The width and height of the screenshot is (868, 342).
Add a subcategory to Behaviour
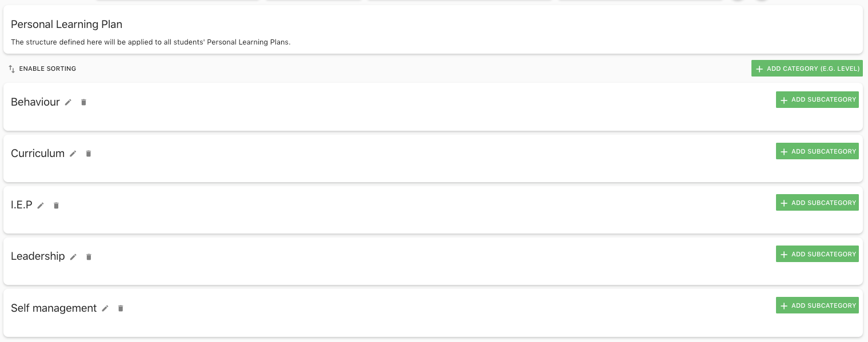[x=817, y=100]
